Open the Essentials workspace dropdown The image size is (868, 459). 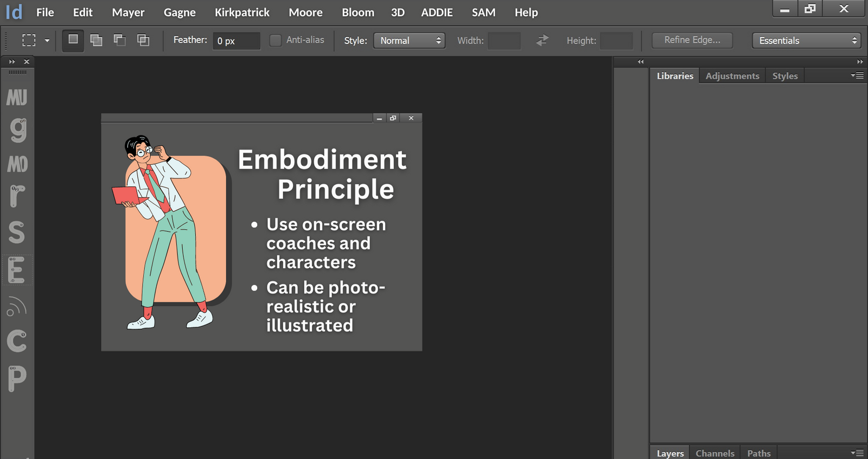click(x=806, y=41)
